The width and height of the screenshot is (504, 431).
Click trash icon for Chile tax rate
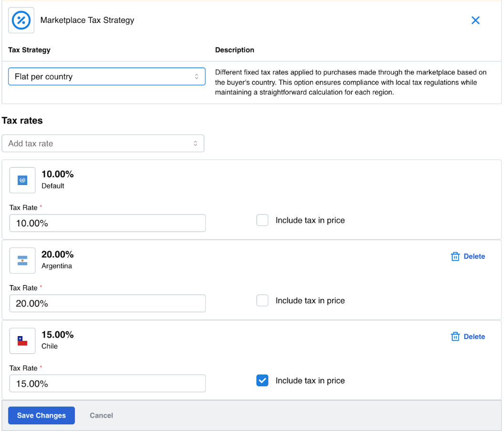(x=455, y=337)
